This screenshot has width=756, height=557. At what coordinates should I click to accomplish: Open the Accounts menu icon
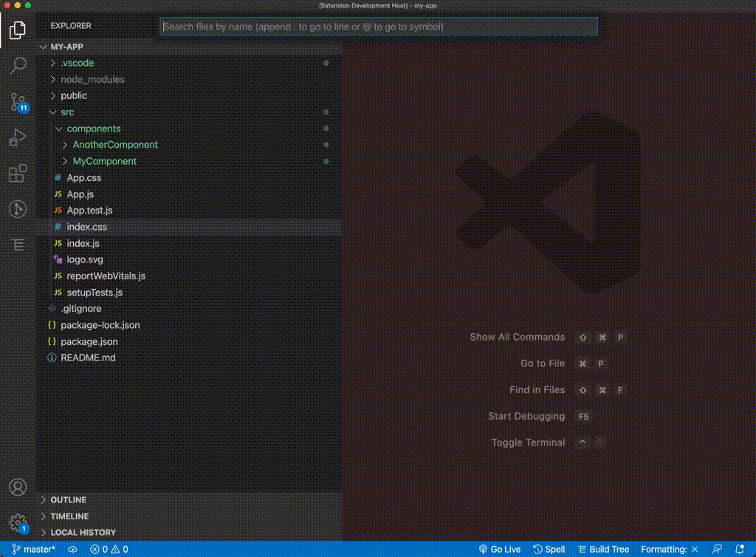18,487
